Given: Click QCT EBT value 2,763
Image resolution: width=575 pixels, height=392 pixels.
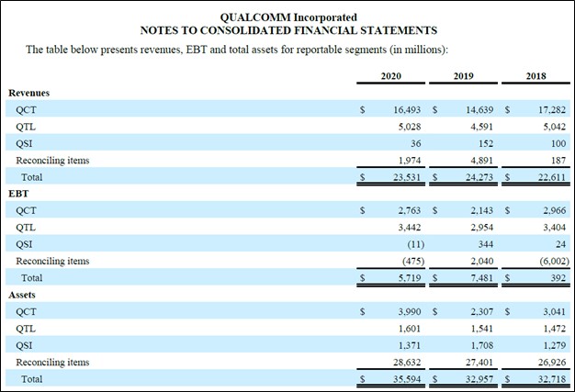Looking at the screenshot, I should click(410, 210).
